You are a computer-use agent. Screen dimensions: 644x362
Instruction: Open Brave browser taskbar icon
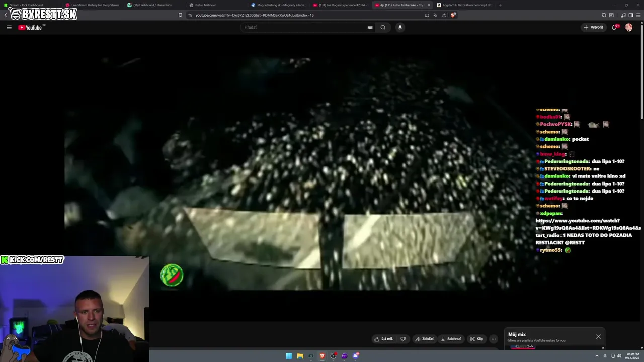[322, 356]
